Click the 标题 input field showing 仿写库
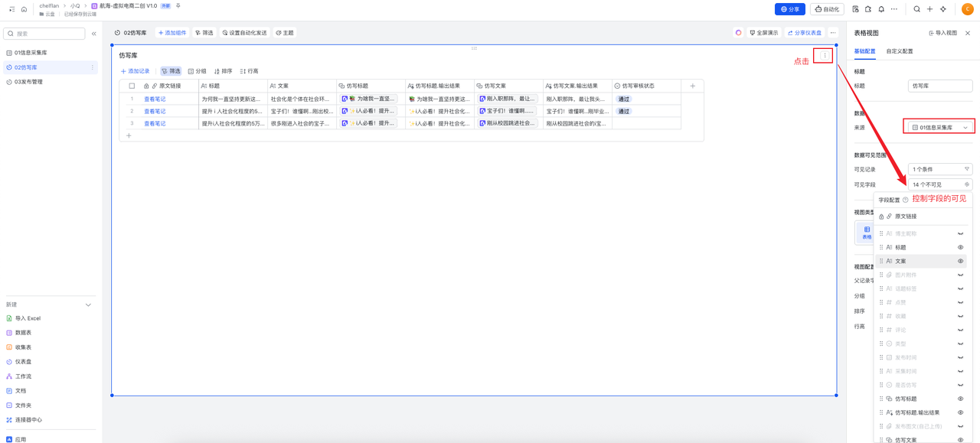Image resolution: width=980 pixels, height=443 pixels. pyautogui.click(x=939, y=86)
